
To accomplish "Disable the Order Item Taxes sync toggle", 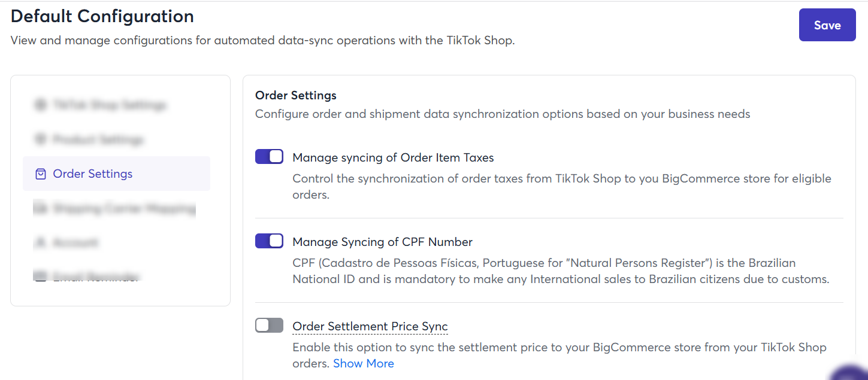I will click(269, 157).
